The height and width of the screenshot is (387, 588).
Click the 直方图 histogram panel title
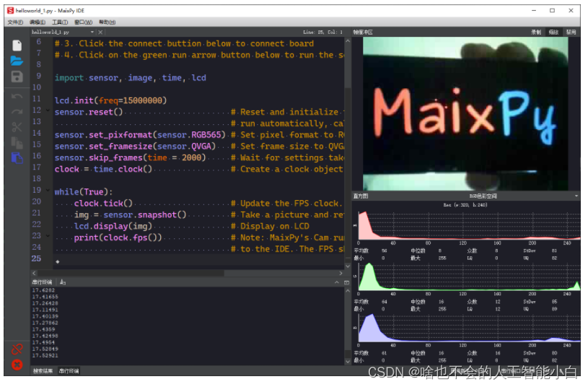tap(360, 196)
